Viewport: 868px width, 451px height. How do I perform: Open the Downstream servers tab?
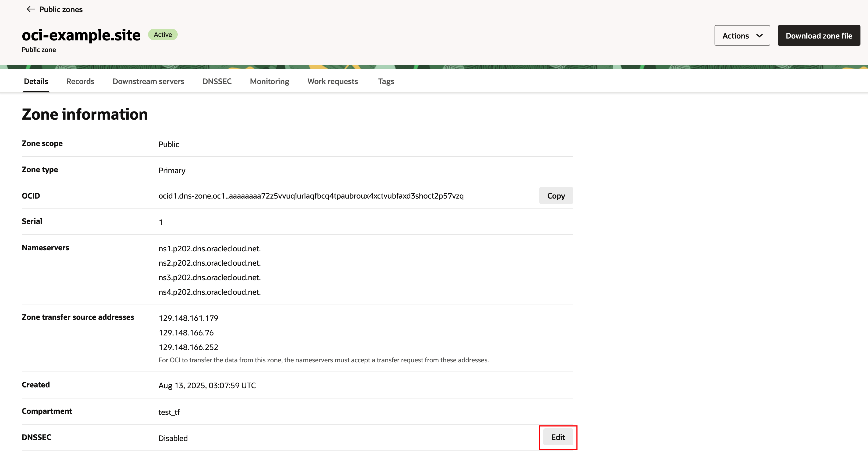[x=148, y=81]
